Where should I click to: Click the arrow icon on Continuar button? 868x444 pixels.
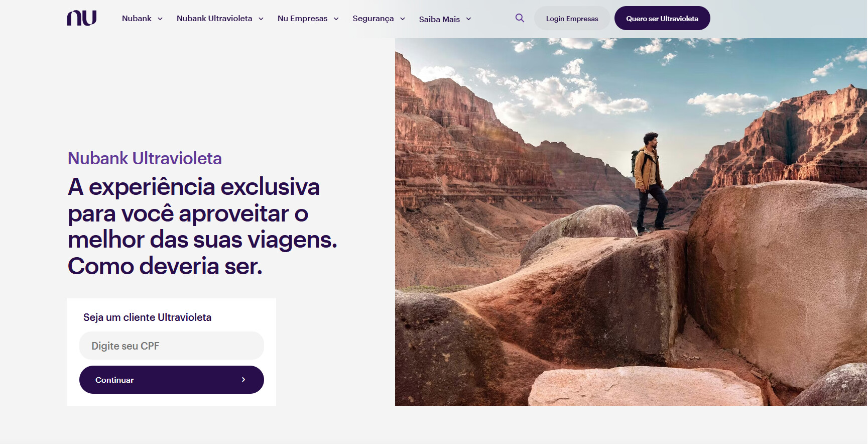click(243, 380)
